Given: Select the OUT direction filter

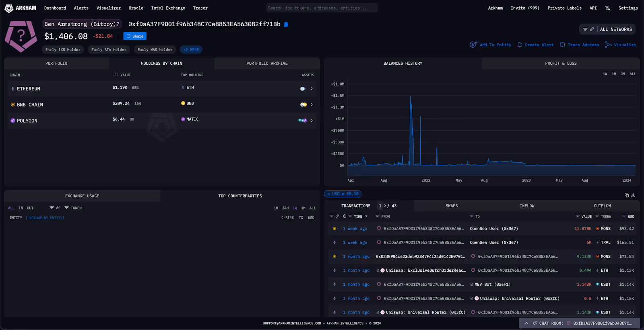Looking at the screenshot, I should coord(30,208).
